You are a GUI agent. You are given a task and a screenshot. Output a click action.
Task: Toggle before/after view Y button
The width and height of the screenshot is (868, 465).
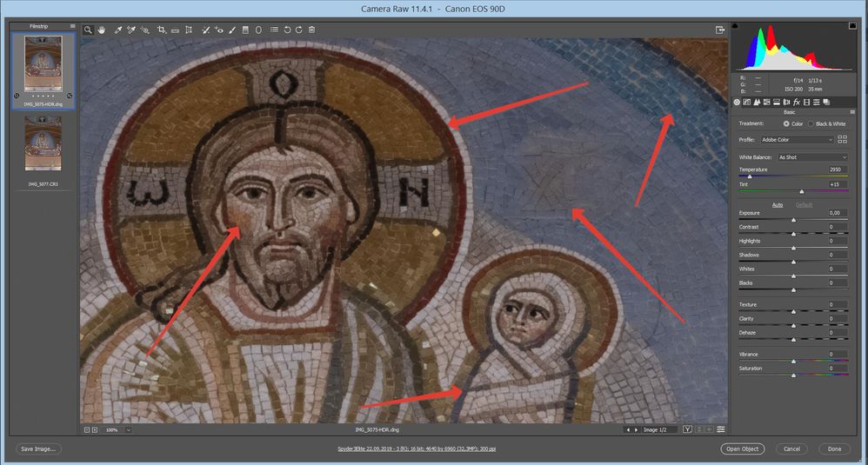coord(688,429)
